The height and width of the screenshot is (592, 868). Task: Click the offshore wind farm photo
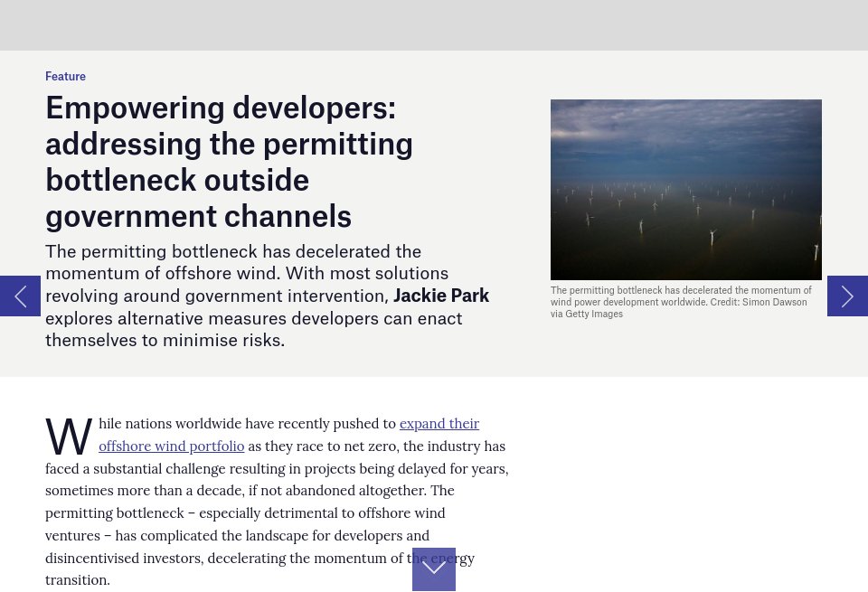coord(686,189)
